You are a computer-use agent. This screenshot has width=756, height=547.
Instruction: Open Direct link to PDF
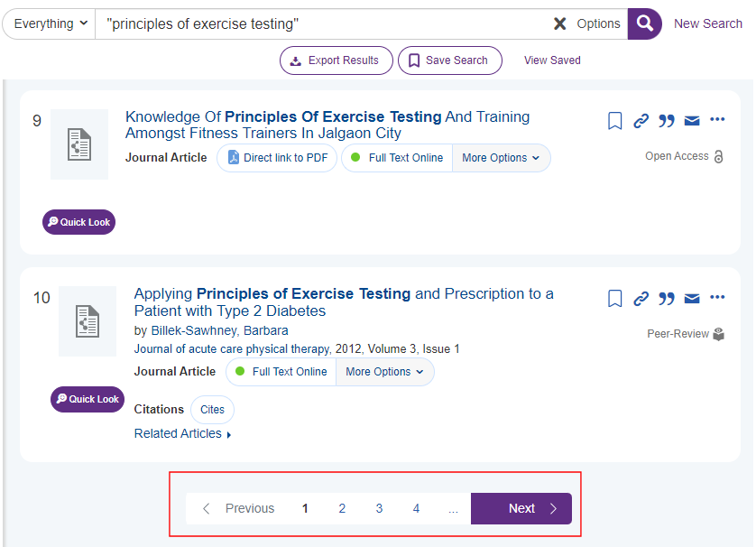click(x=277, y=158)
